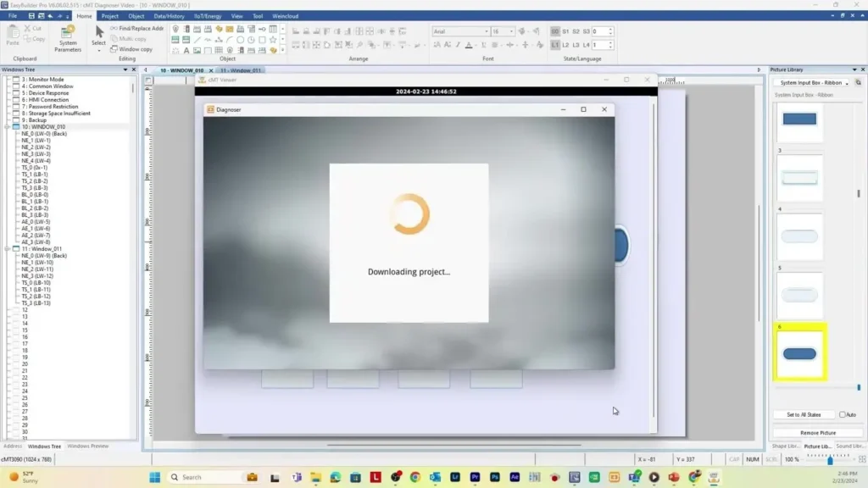Click the Remove Picture button
This screenshot has width=868, height=488.
coord(818,432)
